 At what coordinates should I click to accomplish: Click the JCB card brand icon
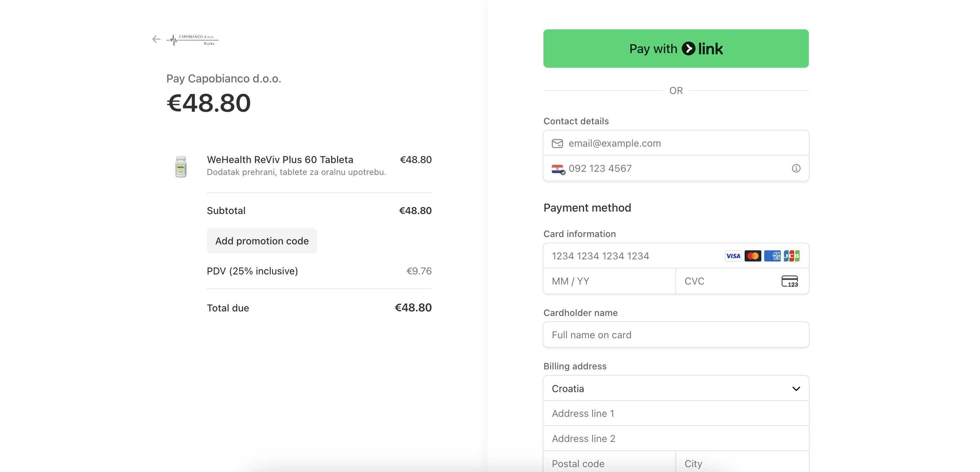[792, 256]
